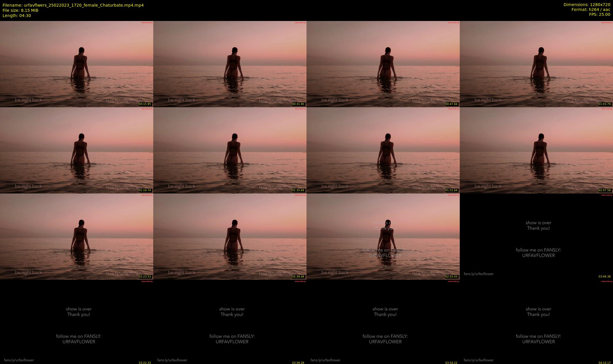Click the frame at 01:03.79
This screenshot has height=364, width=613.
pos(536,64)
